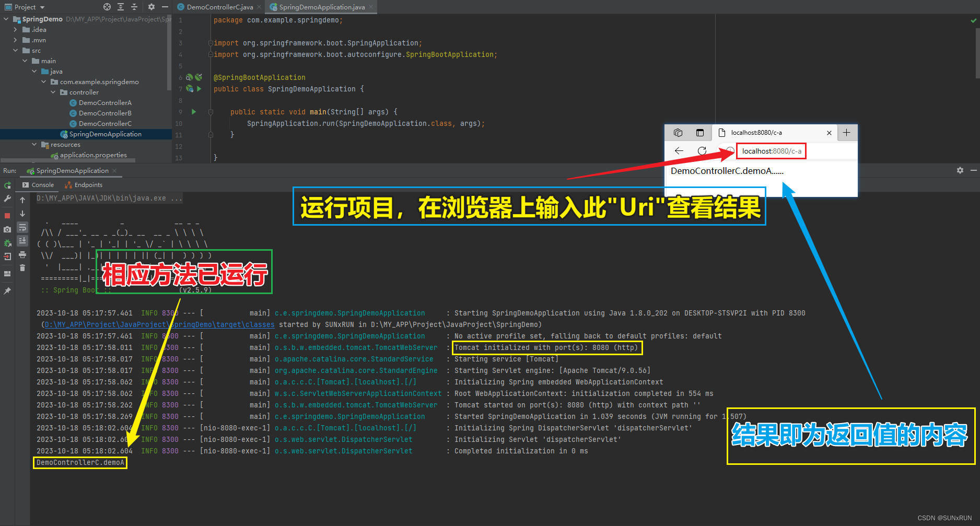
Task: Open Project panel settings gear
Action: pos(151,7)
